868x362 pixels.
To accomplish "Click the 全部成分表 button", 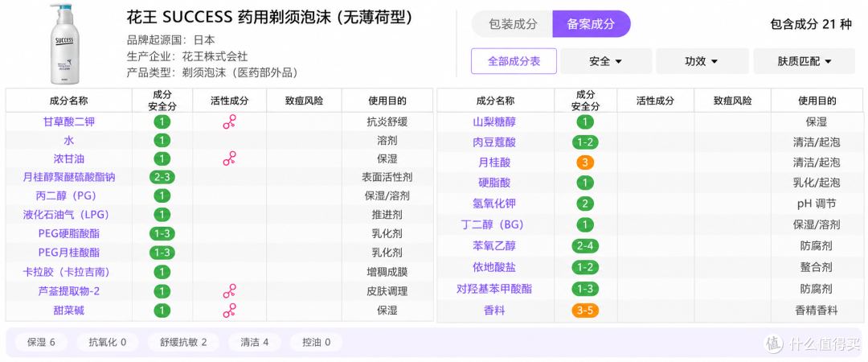I will (x=514, y=61).
